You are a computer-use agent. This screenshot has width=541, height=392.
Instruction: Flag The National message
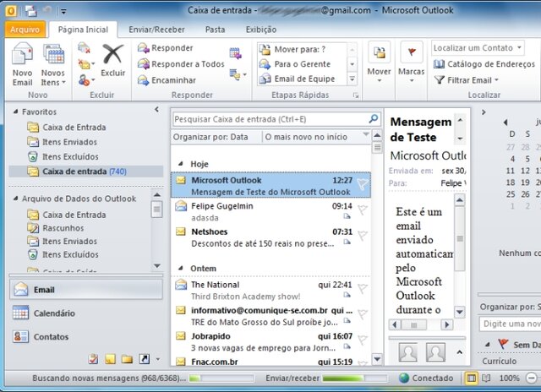[363, 288]
